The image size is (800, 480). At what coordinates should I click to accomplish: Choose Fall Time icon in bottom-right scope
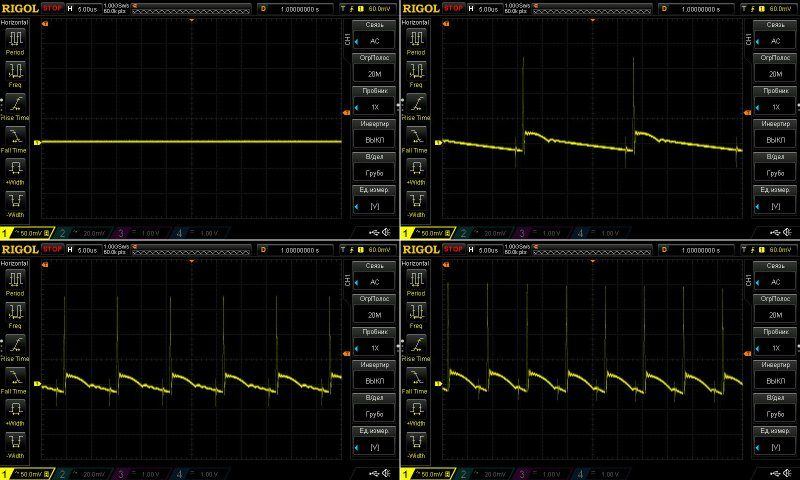(415, 376)
